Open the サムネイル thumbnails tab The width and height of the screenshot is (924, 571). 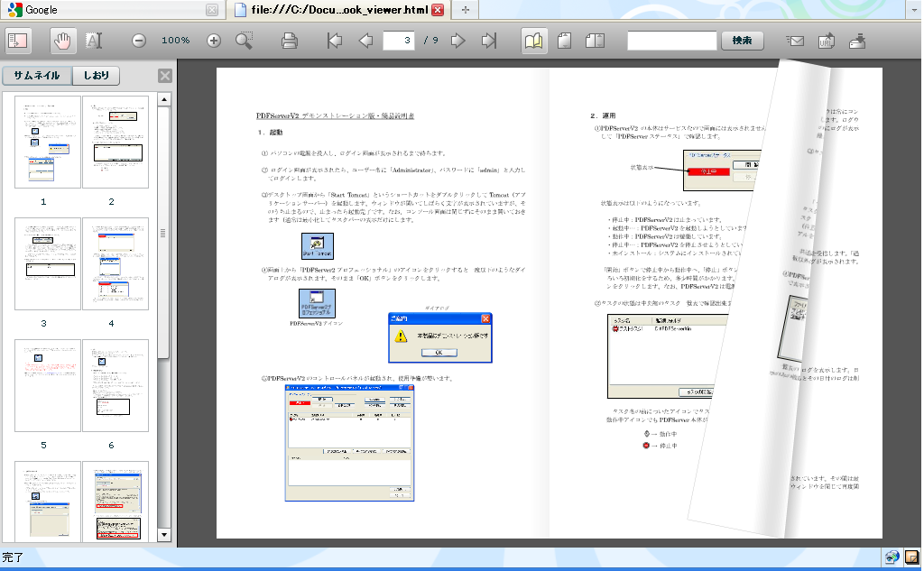tap(37, 76)
